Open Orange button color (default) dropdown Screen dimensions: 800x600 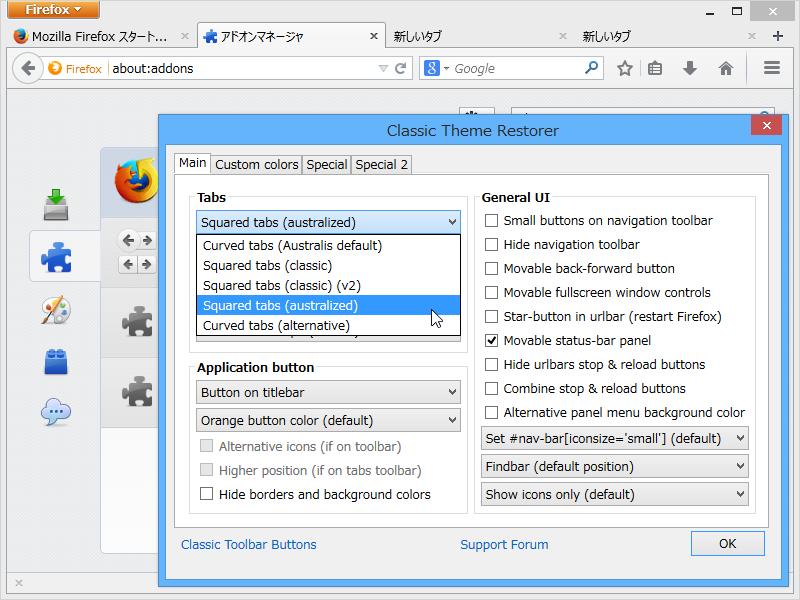coord(328,420)
